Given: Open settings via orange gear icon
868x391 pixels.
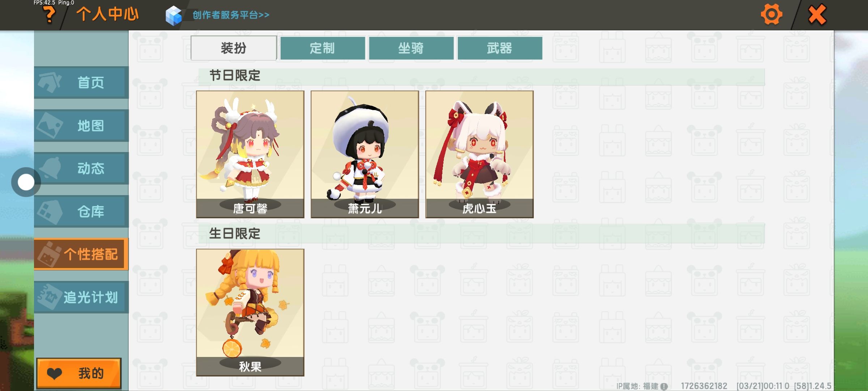Looking at the screenshot, I should pyautogui.click(x=771, y=14).
